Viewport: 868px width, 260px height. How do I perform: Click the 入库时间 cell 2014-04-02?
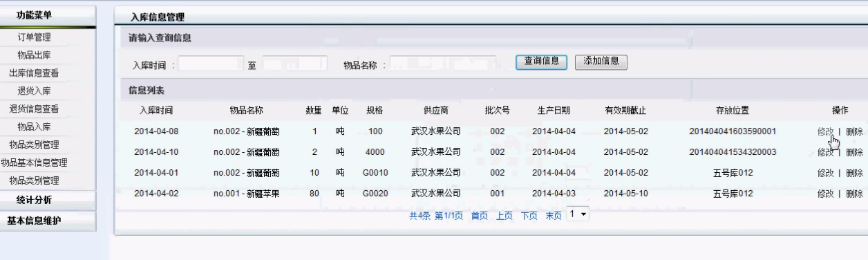(156, 194)
